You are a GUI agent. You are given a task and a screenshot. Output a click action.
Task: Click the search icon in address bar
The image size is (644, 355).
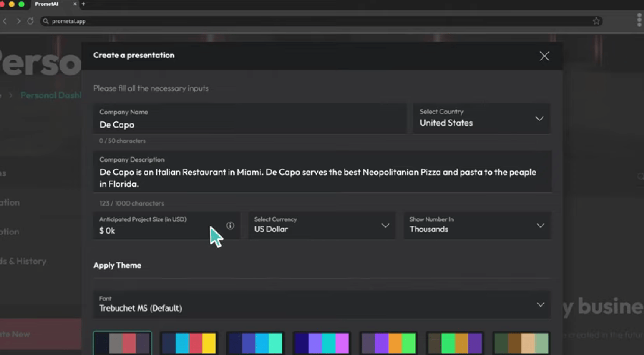[46, 21]
